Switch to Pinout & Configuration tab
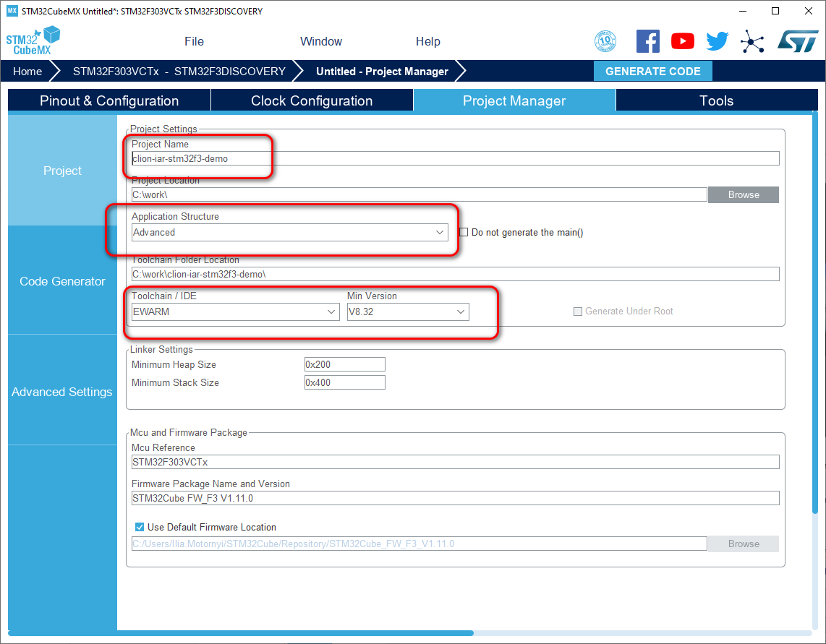 pos(109,100)
